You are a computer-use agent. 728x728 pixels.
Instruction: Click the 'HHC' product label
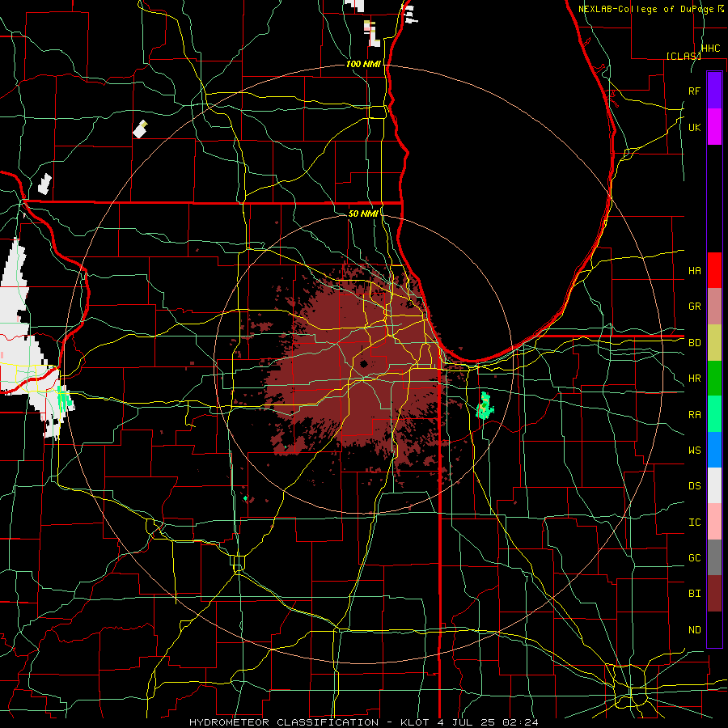tap(711, 48)
